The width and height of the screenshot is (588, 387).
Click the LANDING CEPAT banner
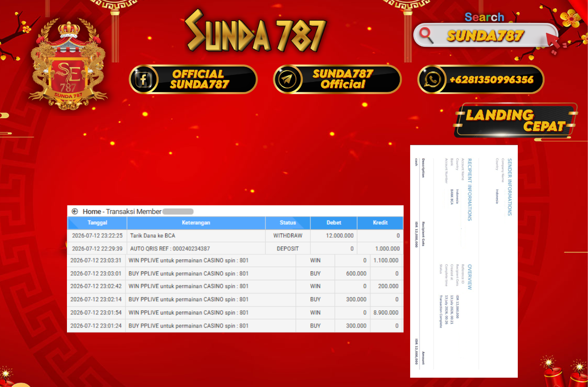coord(515,120)
